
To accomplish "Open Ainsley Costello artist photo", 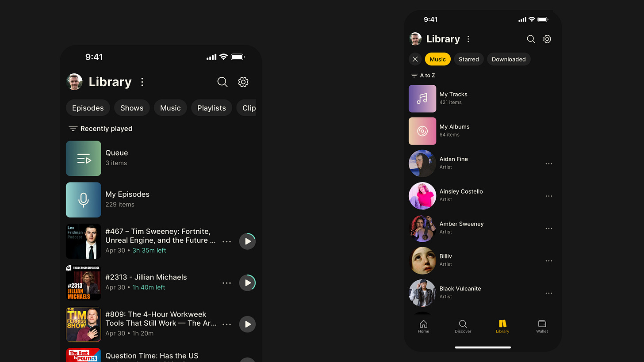I will point(422,196).
